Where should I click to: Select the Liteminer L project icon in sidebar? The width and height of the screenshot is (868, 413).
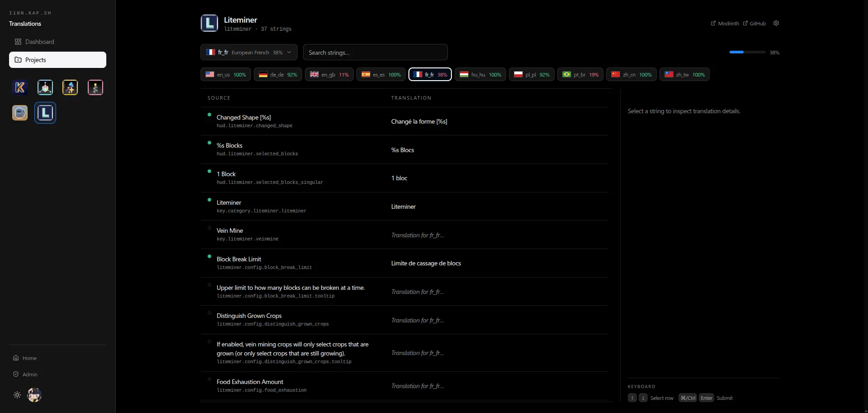tap(45, 113)
